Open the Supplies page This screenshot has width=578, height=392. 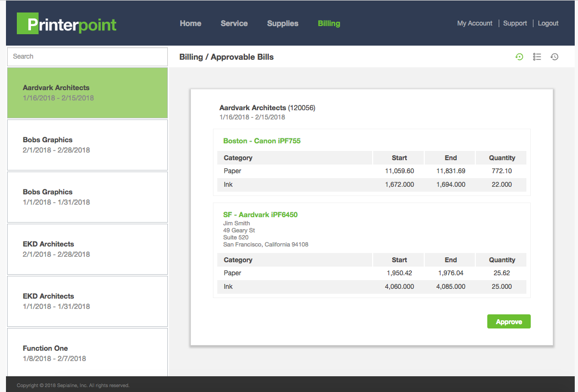282,23
